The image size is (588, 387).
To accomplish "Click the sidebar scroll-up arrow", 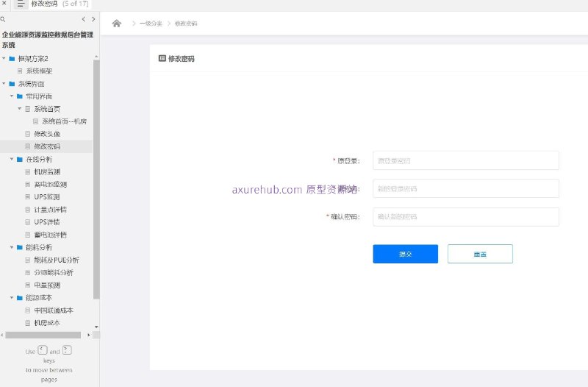I will 96,57.
